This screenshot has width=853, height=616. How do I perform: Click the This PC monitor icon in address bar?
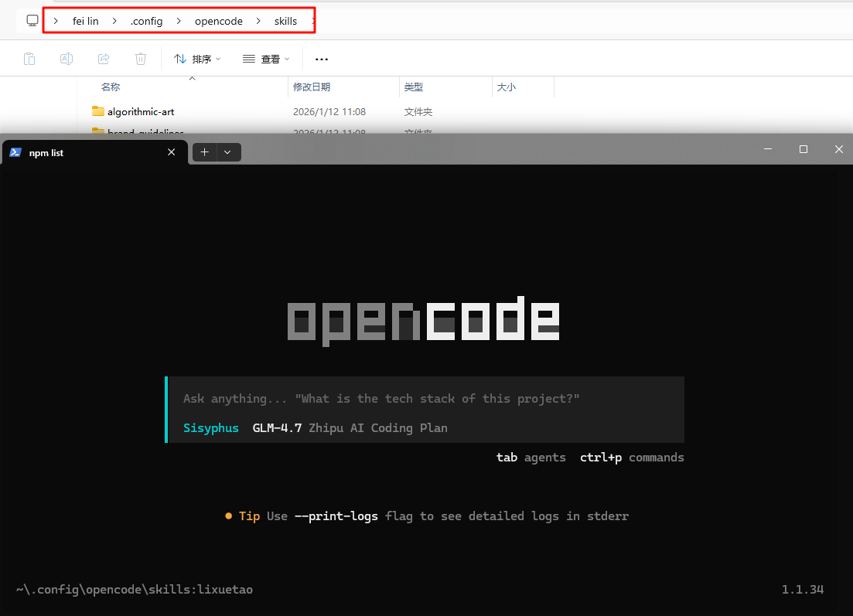point(32,21)
